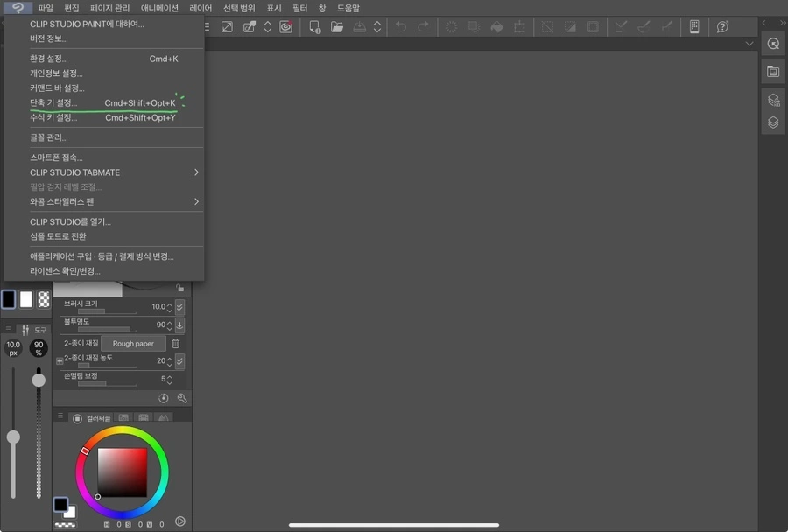Click the play-circle icon in color wheel panel
This screenshot has height=532, width=788.
180,521
